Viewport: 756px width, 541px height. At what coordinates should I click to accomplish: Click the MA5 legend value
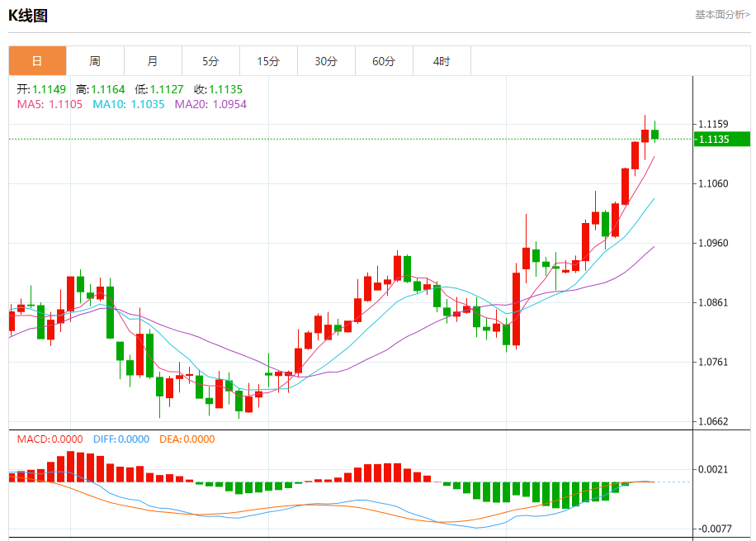click(x=50, y=104)
